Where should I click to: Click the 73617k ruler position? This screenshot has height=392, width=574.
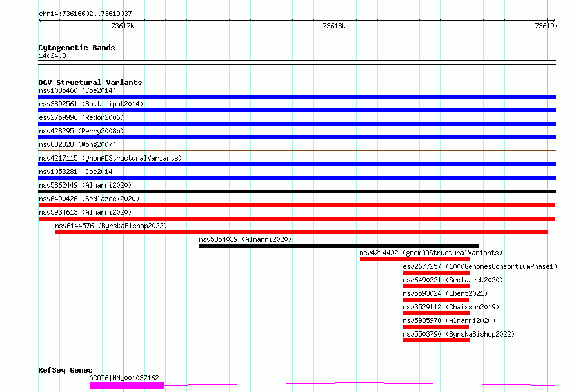(x=123, y=26)
